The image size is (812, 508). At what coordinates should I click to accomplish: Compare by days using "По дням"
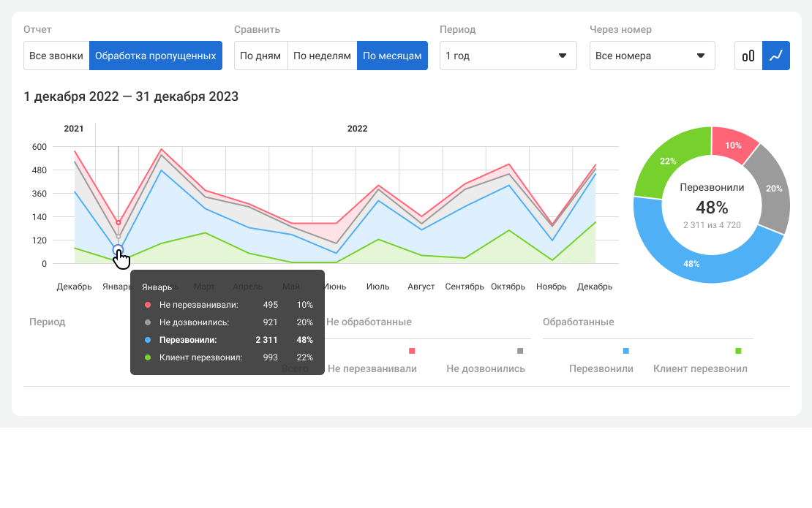tap(260, 56)
